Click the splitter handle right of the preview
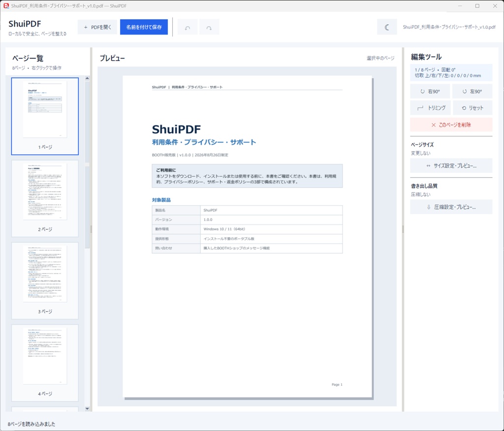Screen dimensions: 504x431 (403, 229)
